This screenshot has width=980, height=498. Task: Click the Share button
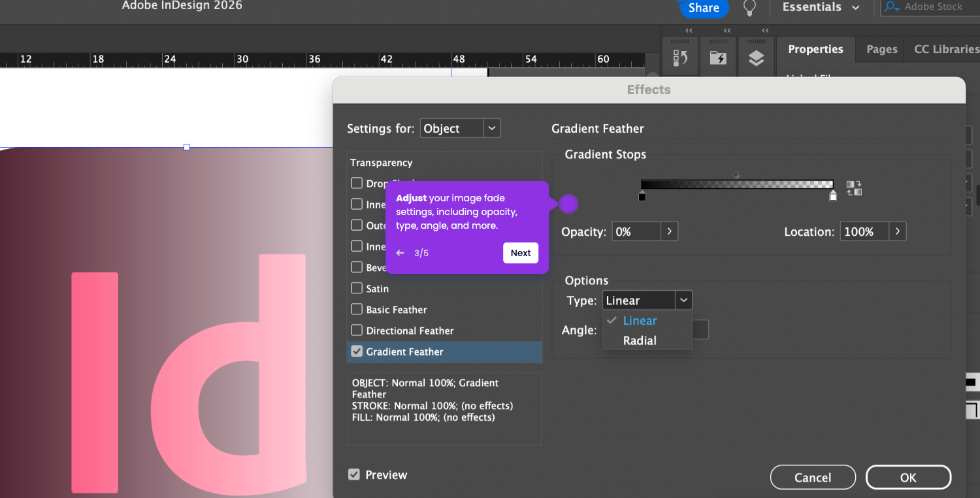(x=704, y=8)
